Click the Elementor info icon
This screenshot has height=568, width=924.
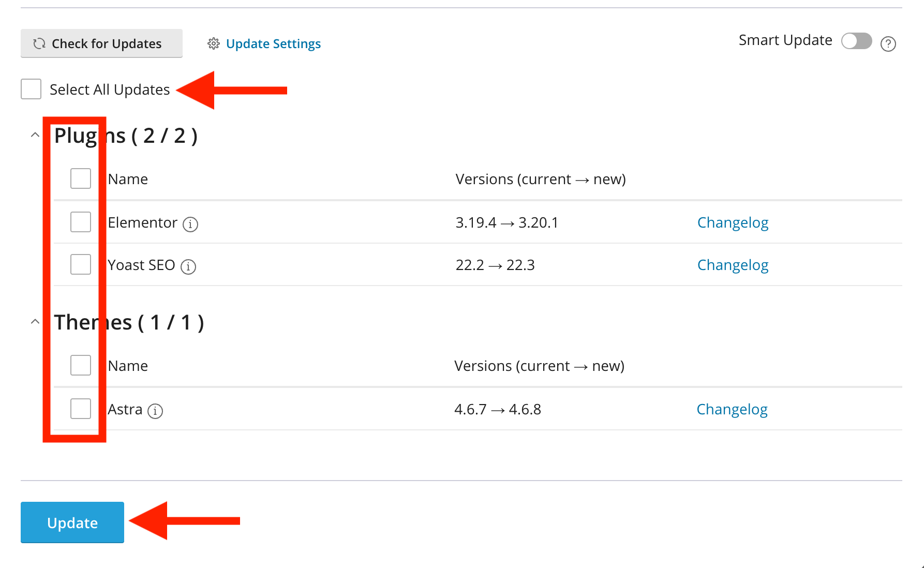[x=190, y=224]
